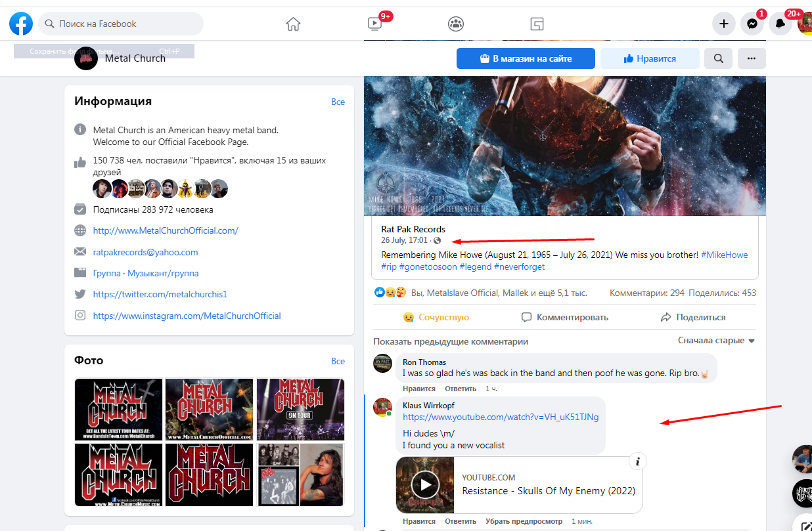Viewport: 812px width, 531px height.
Task: Click Все link in Информация section
Action: coord(338,102)
